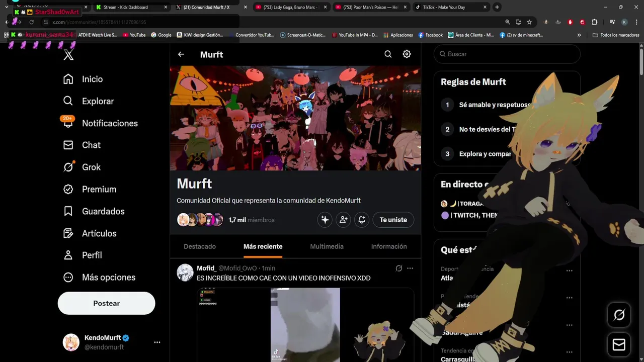Open the browser extensions puzzle icon
This screenshot has height=362, width=644.
coord(594,22)
